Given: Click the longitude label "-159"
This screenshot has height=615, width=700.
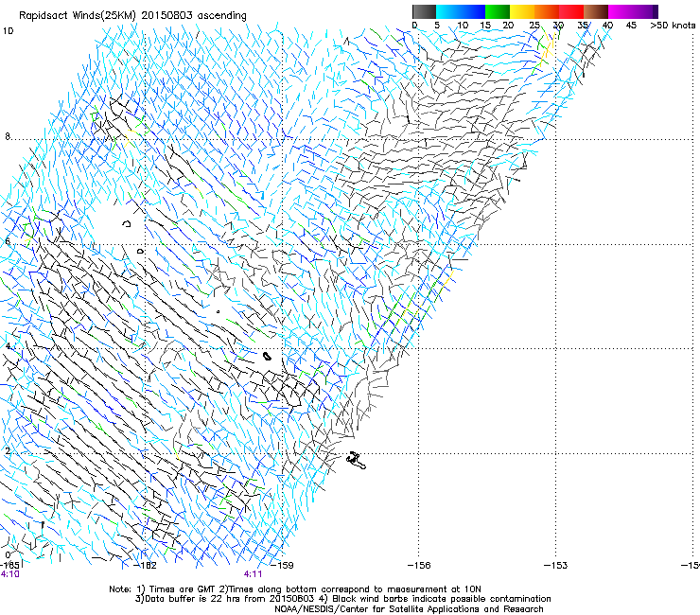Looking at the screenshot, I should 283,565.
